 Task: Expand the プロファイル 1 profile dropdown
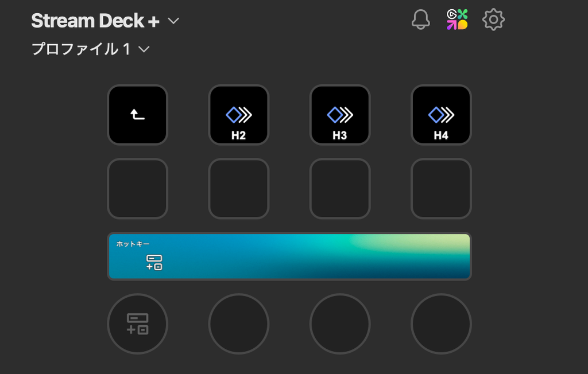[x=144, y=49]
